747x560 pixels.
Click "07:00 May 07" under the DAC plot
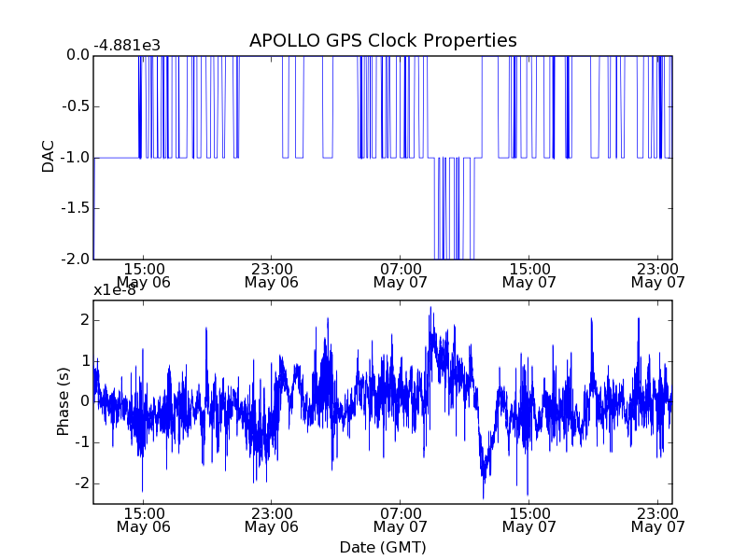(x=401, y=275)
